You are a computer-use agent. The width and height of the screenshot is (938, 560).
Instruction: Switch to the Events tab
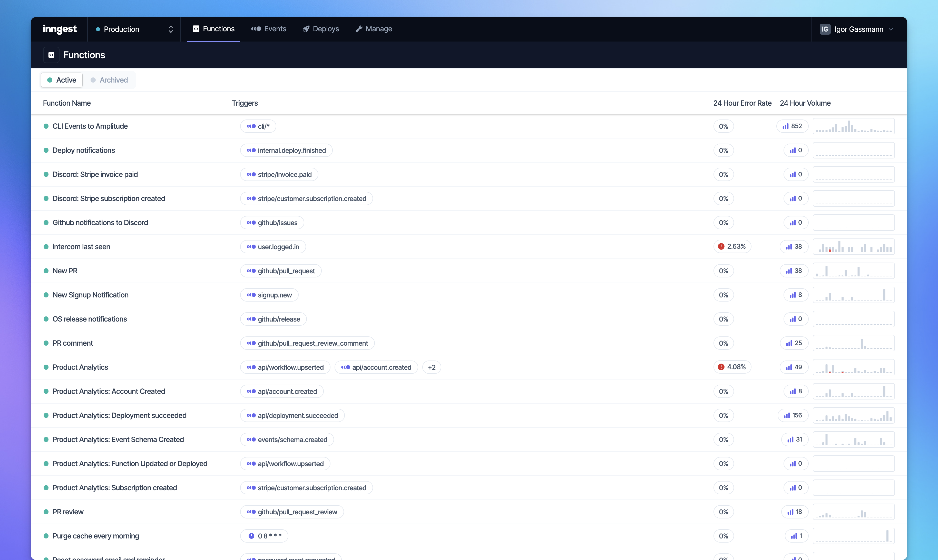click(x=268, y=29)
